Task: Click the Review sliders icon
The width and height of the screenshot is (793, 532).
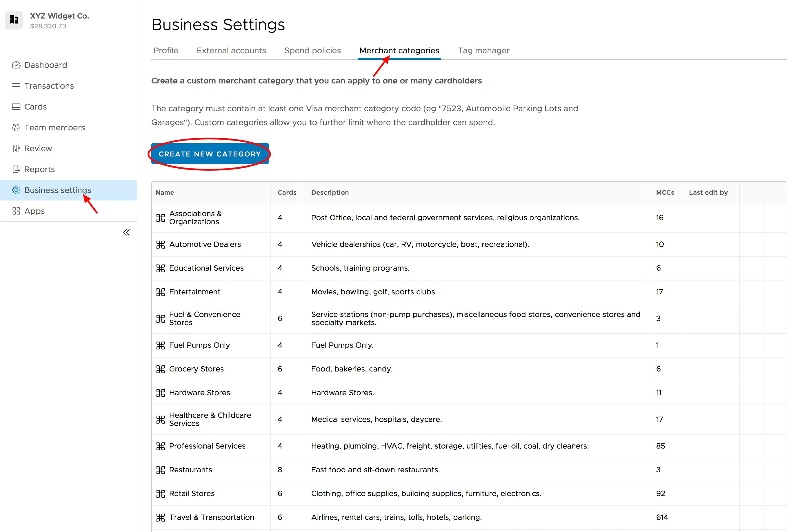Action: click(x=16, y=148)
